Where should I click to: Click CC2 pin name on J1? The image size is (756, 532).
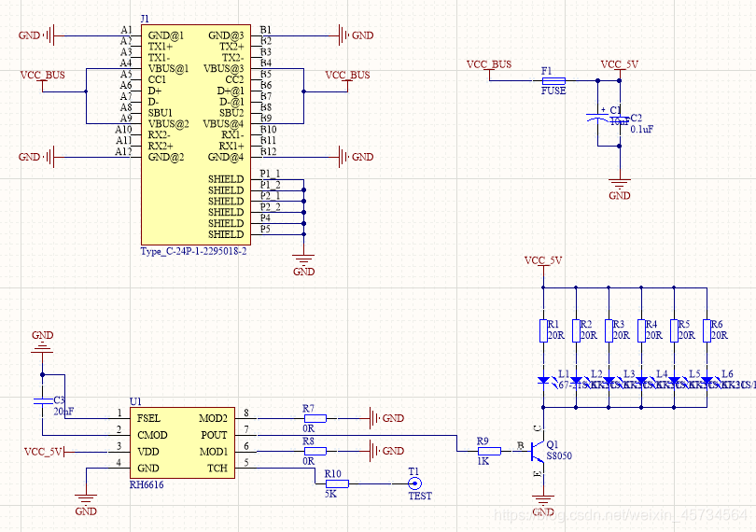(234, 79)
